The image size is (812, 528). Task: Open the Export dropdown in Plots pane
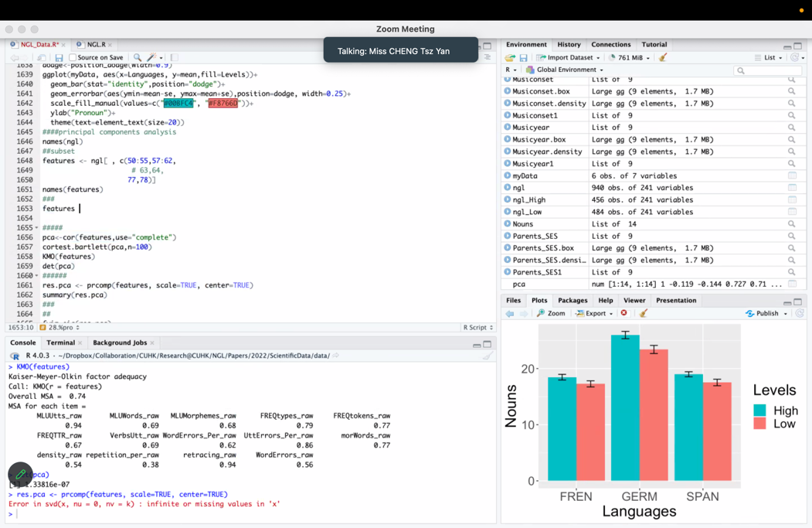click(x=595, y=313)
